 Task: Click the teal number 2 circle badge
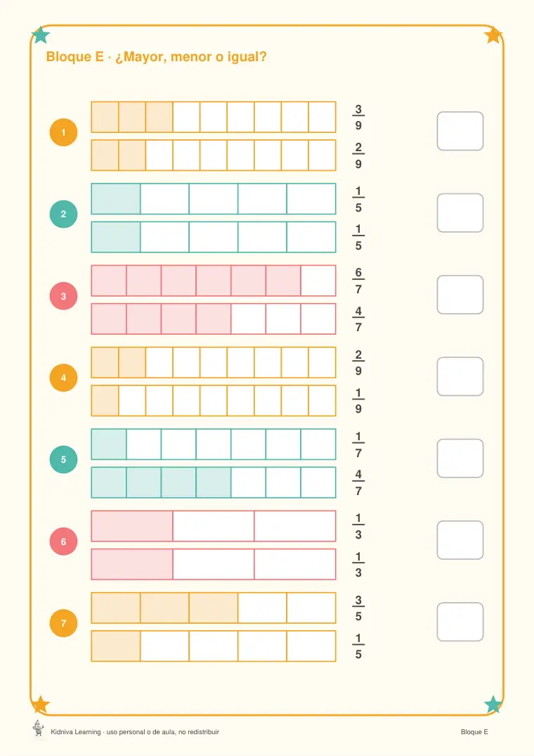click(63, 214)
